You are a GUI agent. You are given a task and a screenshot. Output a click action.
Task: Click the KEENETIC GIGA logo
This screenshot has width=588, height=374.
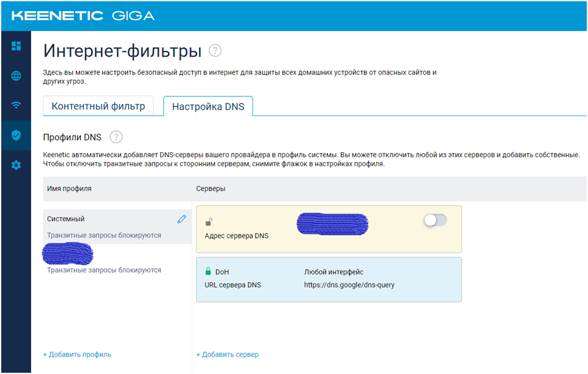[83, 16]
